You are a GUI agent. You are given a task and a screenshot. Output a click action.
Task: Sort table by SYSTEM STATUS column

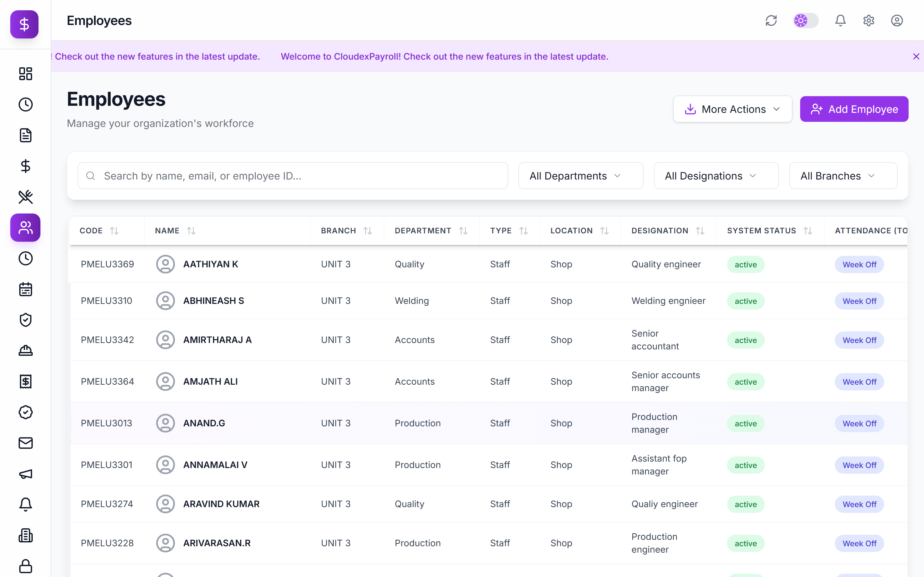point(808,231)
